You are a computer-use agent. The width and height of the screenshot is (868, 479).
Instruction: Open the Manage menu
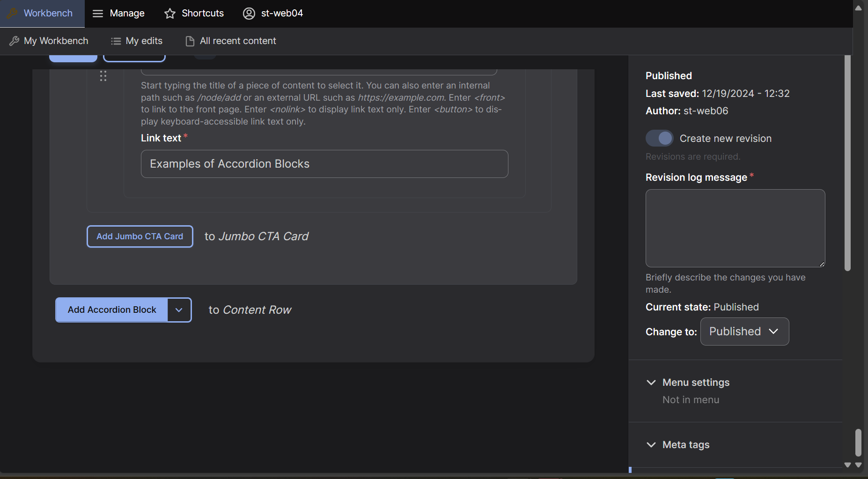point(118,13)
